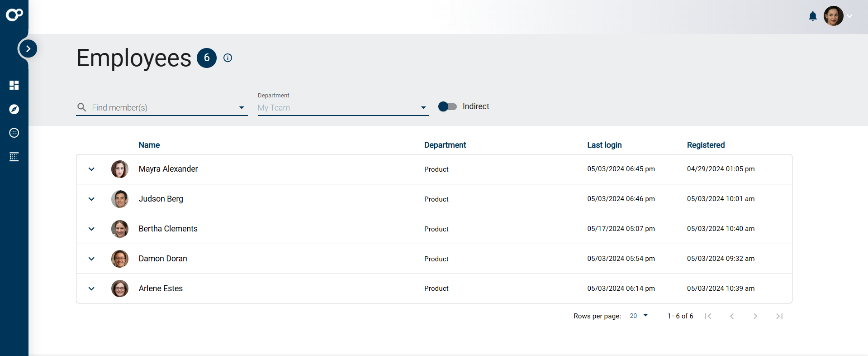868x356 pixels.
Task: Click the company logo at top left
Action: point(14,14)
